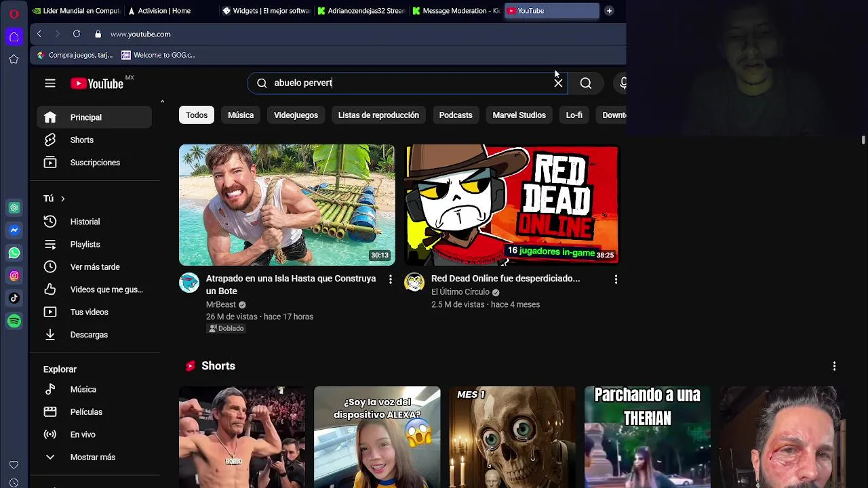Open Ver más tarde list
The width and height of the screenshot is (868, 488).
pyautogui.click(x=94, y=267)
